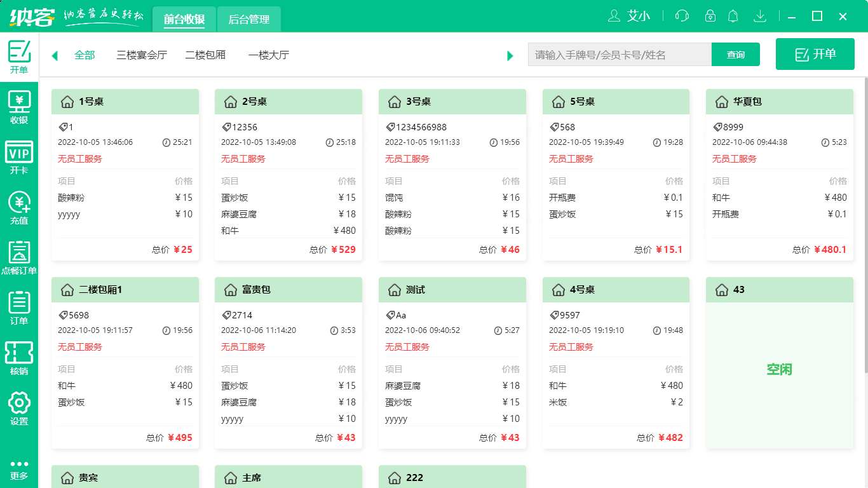Open the 点餐订单 sidebar icon

coord(19,259)
